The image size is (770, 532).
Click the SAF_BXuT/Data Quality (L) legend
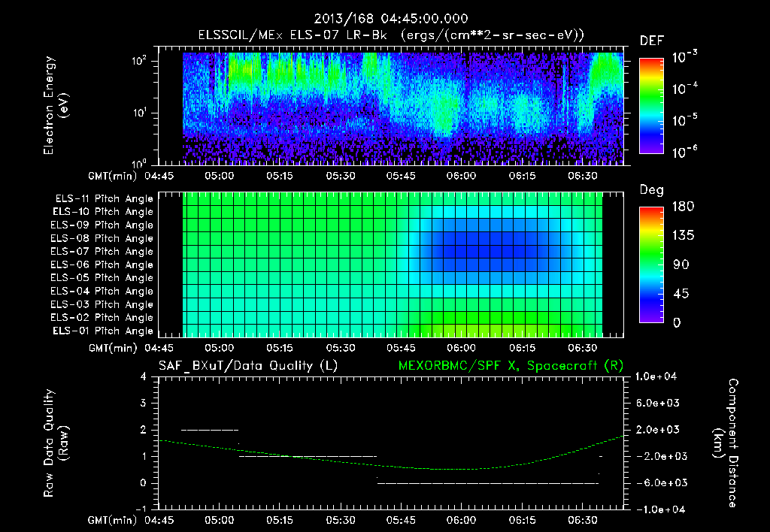[248, 366]
